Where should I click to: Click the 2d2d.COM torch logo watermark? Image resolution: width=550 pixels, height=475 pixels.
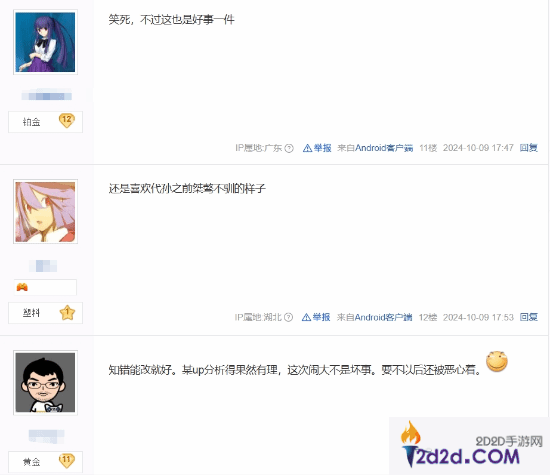click(469, 446)
